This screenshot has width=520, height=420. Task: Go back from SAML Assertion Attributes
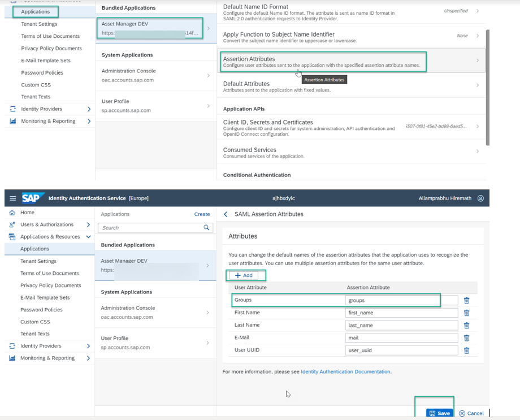tap(226, 214)
